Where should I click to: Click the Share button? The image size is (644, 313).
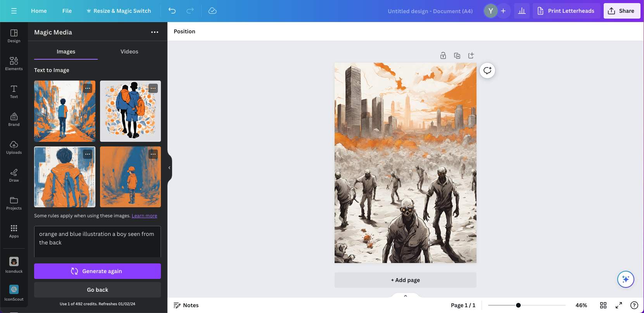coord(622,11)
